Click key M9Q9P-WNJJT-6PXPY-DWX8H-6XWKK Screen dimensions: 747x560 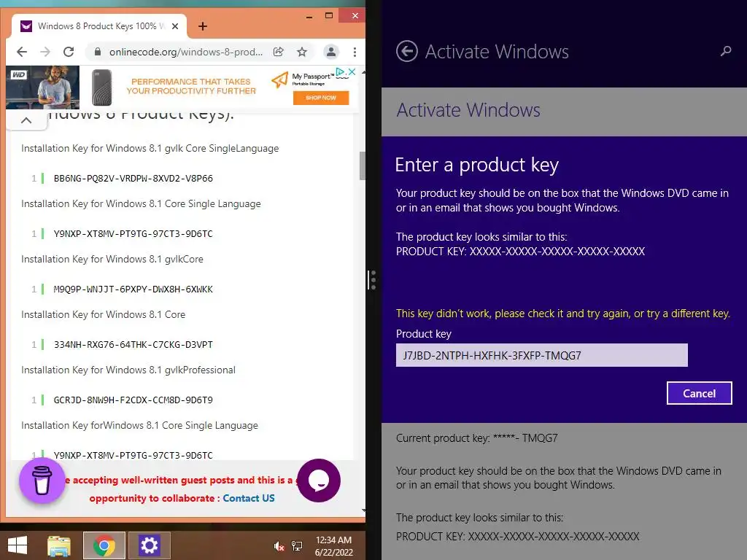[133, 289]
